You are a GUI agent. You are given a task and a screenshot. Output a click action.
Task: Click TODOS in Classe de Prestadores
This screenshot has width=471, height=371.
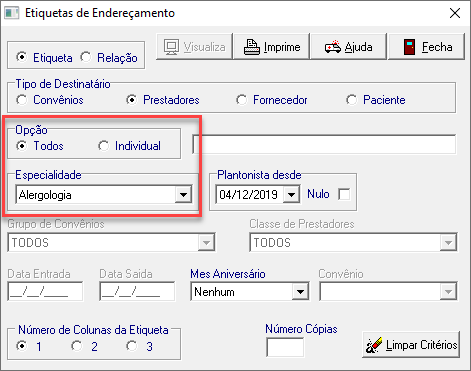(x=272, y=243)
